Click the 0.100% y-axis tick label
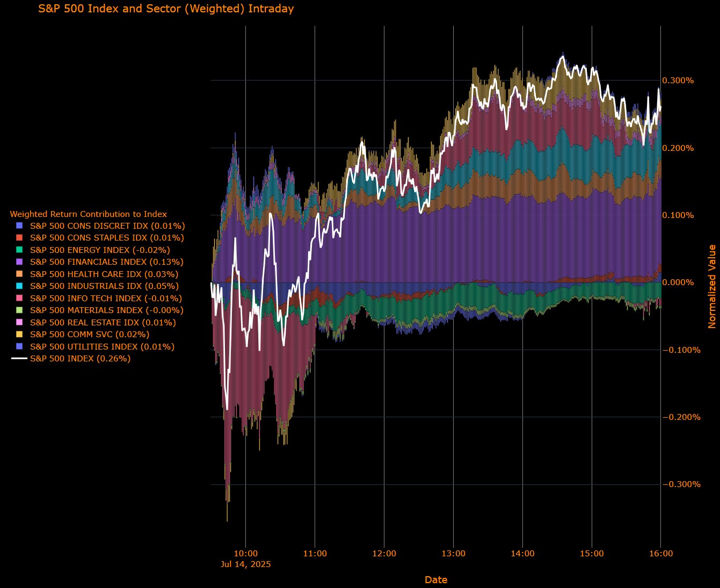 click(x=678, y=215)
